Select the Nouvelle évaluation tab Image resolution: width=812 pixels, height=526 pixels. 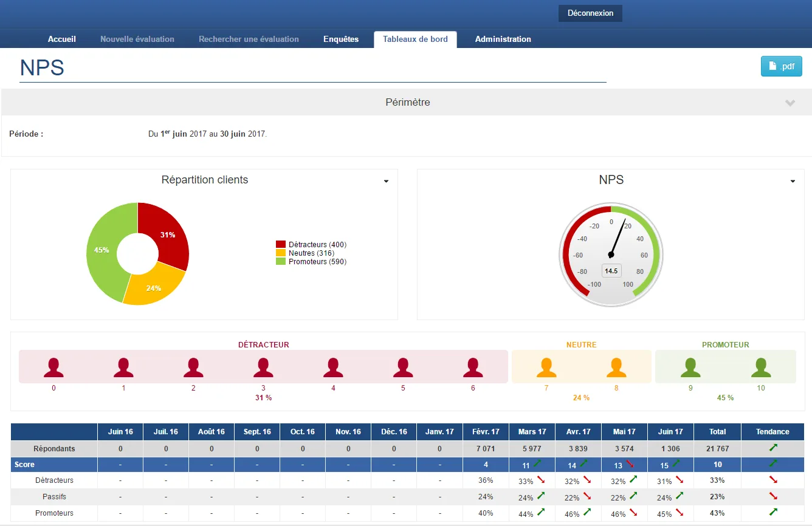(x=137, y=39)
